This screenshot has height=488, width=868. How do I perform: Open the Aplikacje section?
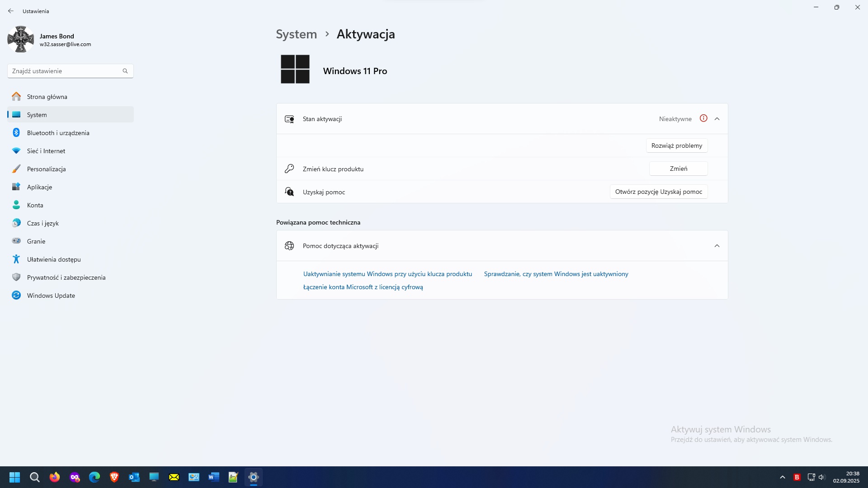[x=71, y=187]
